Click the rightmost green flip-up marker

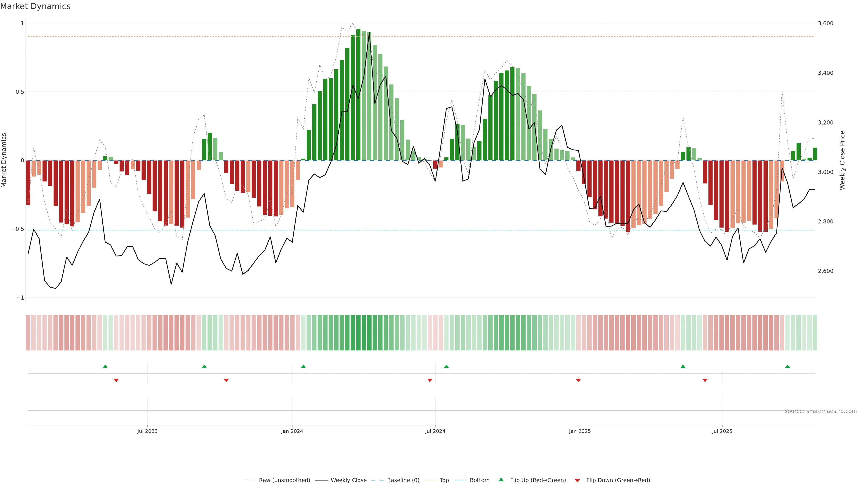click(788, 366)
